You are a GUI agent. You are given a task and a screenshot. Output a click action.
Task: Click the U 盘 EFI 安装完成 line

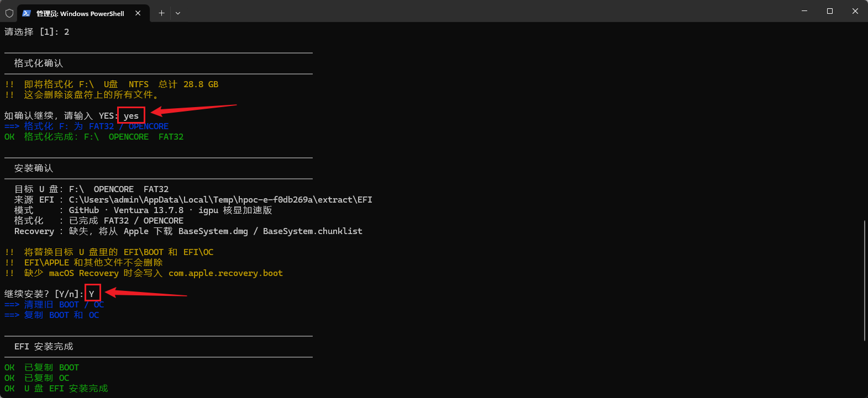point(56,389)
